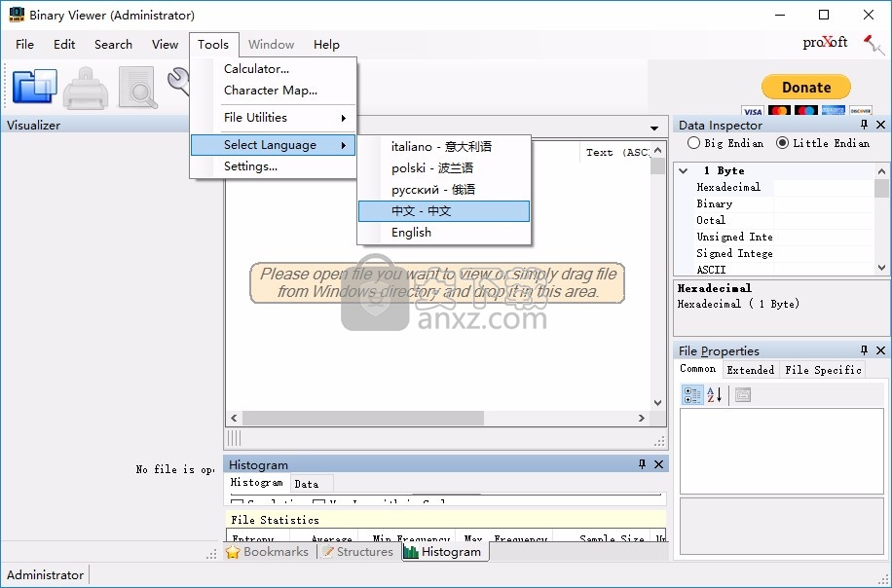Pin the Data Inspector panel
The width and height of the screenshot is (892, 588).
864,125
